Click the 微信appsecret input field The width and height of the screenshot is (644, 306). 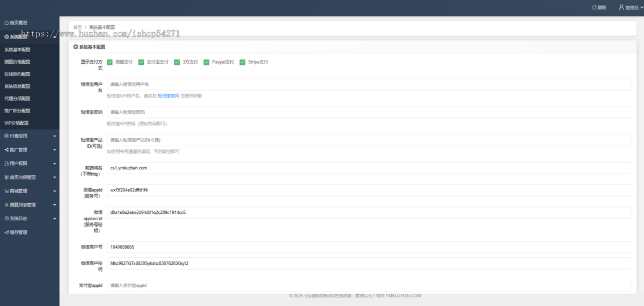pyautogui.click(x=369, y=213)
